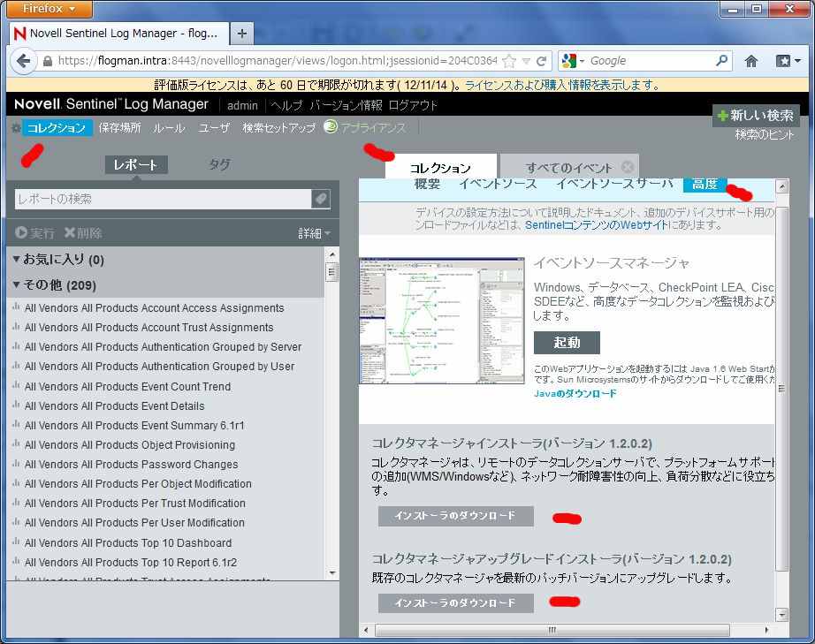Click the gear icon beside コレクション
Screen dimensions: 815x644
[x=16, y=128]
